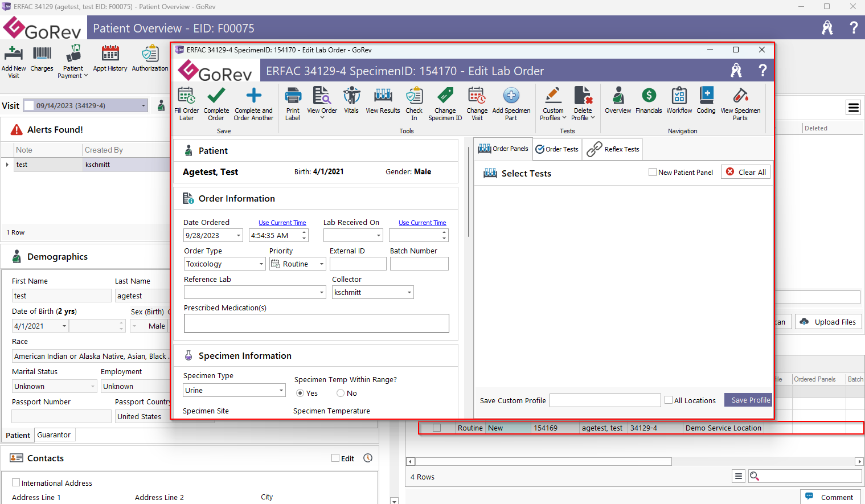Open Charges in Patient Overview toolbar
The height and width of the screenshot is (504, 865).
42,58
